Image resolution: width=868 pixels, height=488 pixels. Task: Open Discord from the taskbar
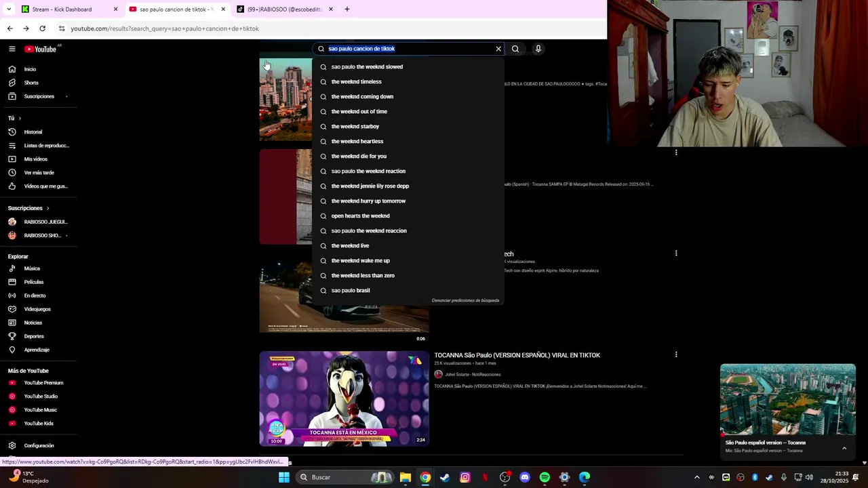(524, 478)
